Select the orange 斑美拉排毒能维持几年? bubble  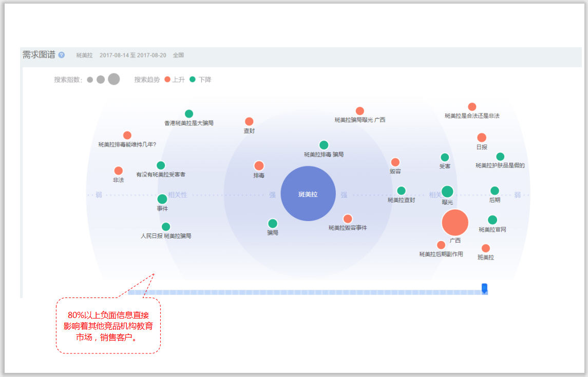(x=127, y=135)
